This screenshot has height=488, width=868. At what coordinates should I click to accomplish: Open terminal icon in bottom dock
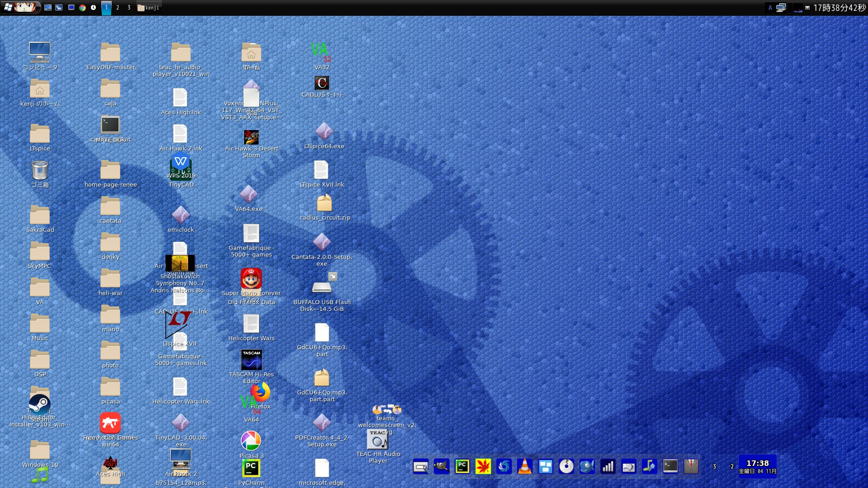pyautogui.click(x=670, y=466)
